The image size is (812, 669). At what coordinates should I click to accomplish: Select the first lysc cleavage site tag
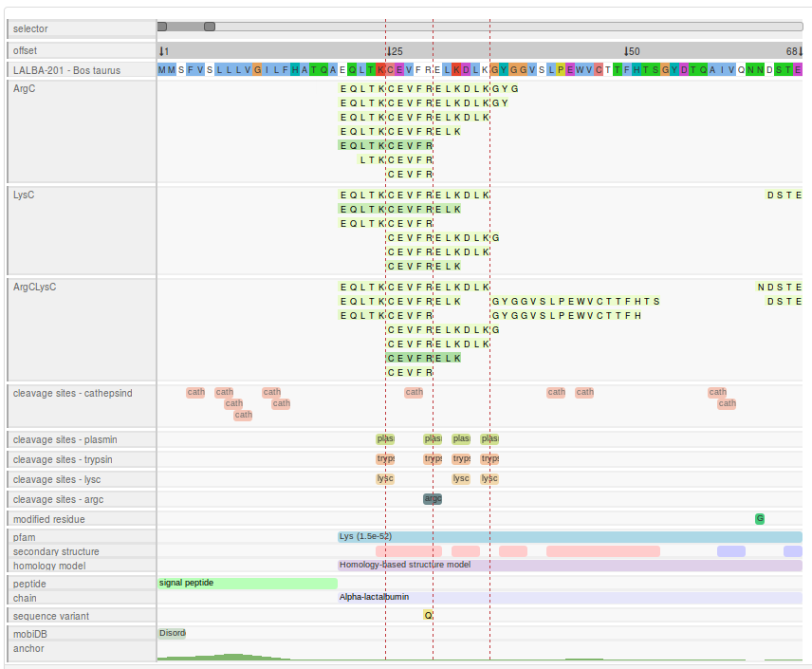tap(385, 479)
